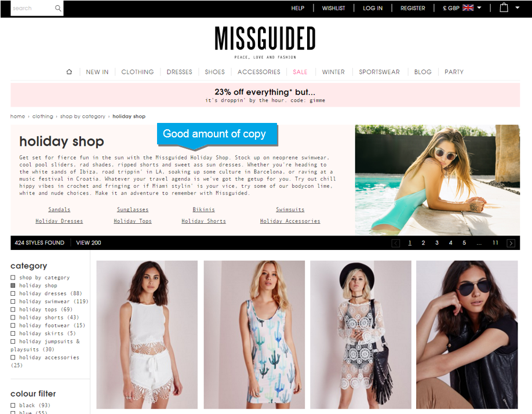This screenshot has width=532, height=414.
Task: Go to page 3 of results
Action: tap(436, 242)
